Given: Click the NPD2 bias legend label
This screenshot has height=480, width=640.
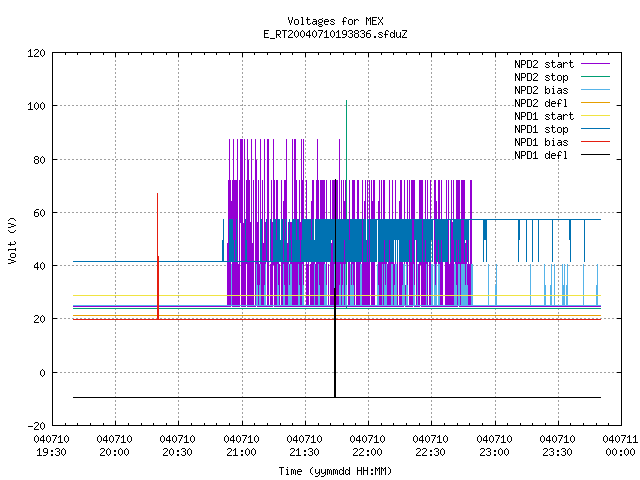Looking at the screenshot, I should pos(541,90).
